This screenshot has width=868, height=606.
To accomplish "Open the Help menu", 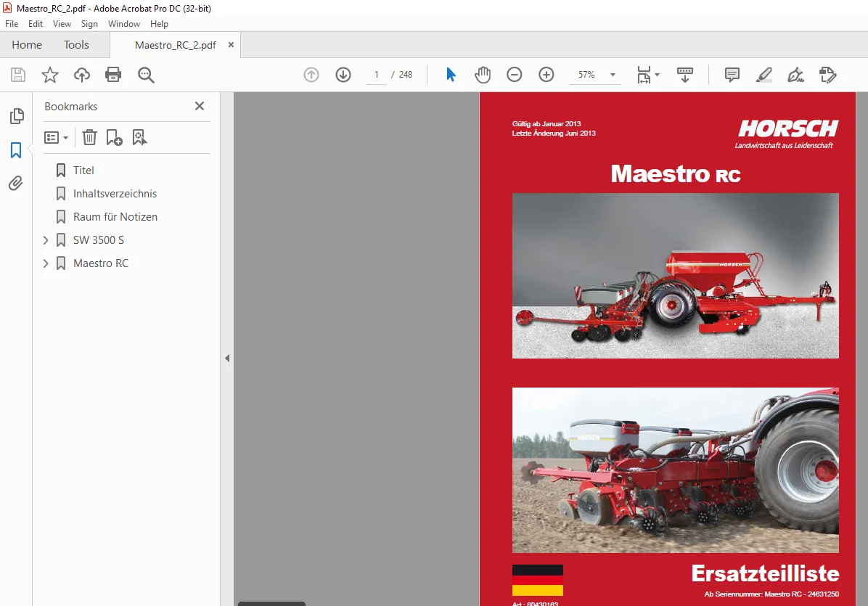I will tap(159, 24).
